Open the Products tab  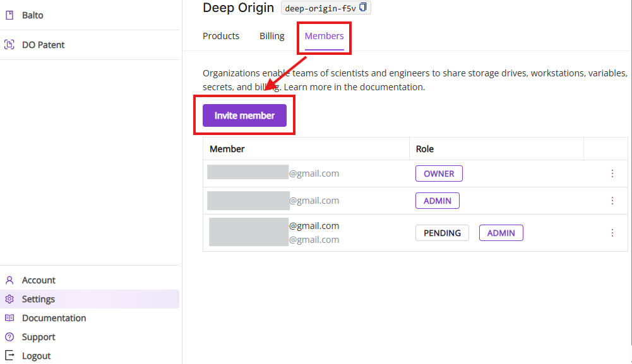(x=221, y=36)
